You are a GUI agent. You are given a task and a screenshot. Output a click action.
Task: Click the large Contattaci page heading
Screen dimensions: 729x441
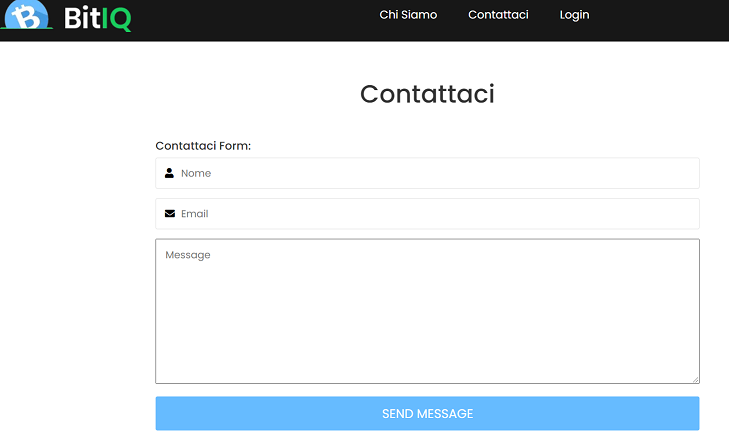tap(427, 94)
